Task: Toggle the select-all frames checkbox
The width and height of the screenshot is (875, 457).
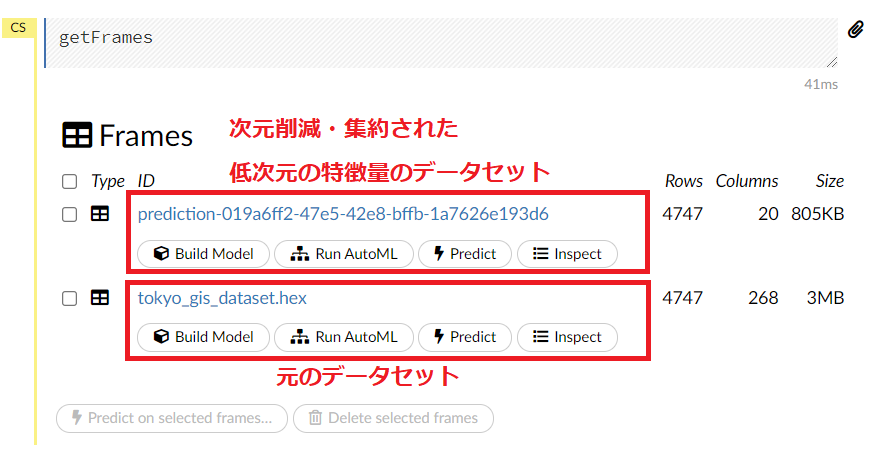Action: point(69,182)
